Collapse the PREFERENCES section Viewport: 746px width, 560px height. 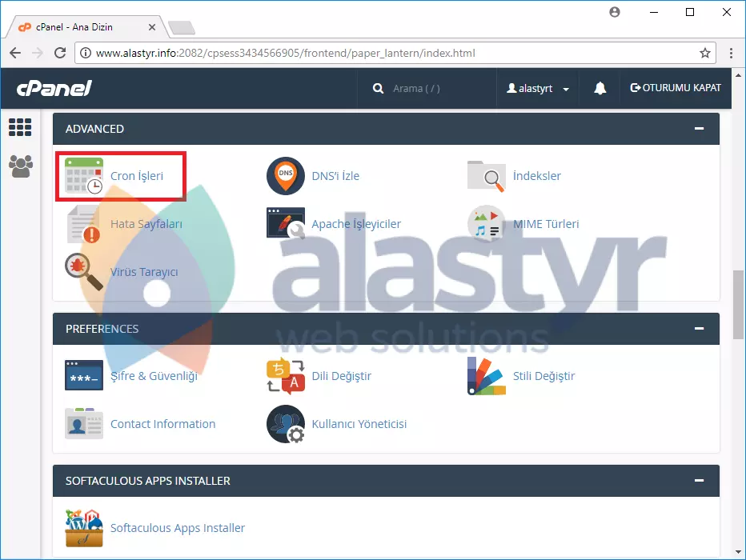click(x=699, y=329)
